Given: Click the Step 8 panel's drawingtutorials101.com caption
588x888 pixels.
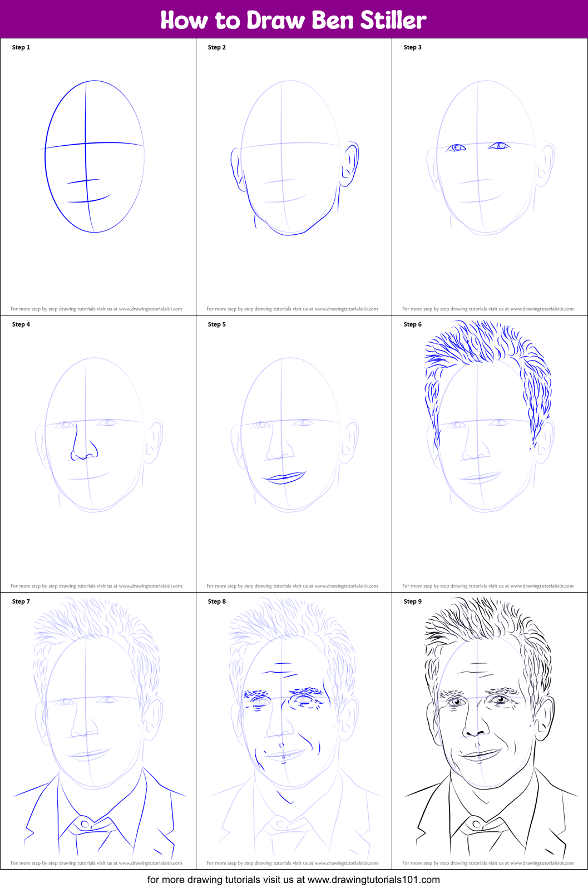Looking at the screenshot, I should (292, 863).
